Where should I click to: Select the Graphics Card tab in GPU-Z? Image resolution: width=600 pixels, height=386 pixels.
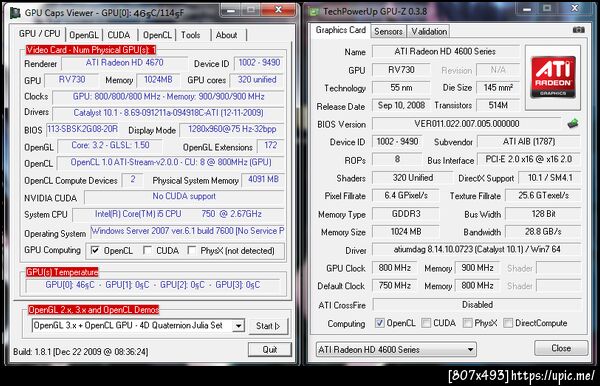(x=341, y=30)
